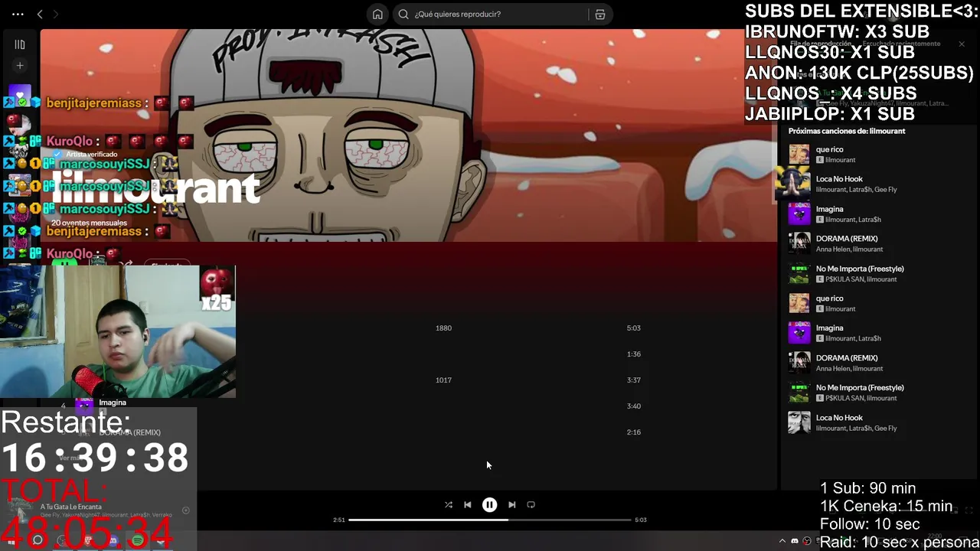Click the first No Me Importa (Freestyle) cover in queue
The height and width of the screenshot is (551, 980).
pos(799,273)
